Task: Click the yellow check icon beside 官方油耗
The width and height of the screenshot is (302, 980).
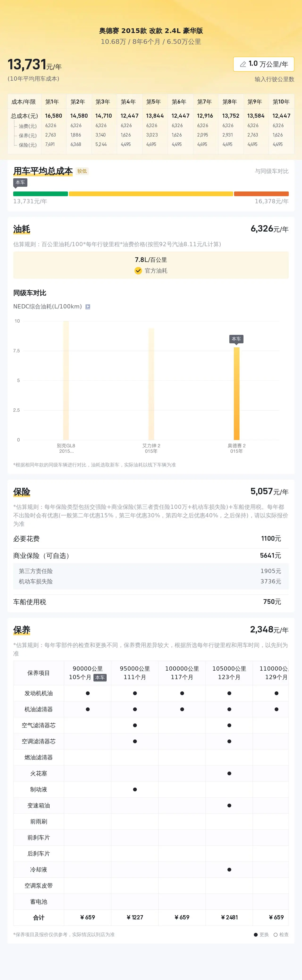Action: pyautogui.click(x=138, y=270)
